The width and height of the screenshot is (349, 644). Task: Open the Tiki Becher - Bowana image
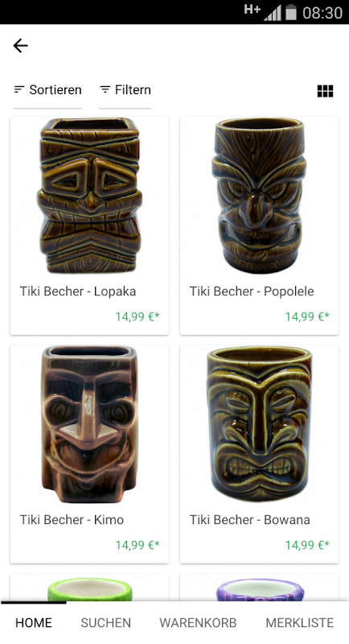point(259,424)
